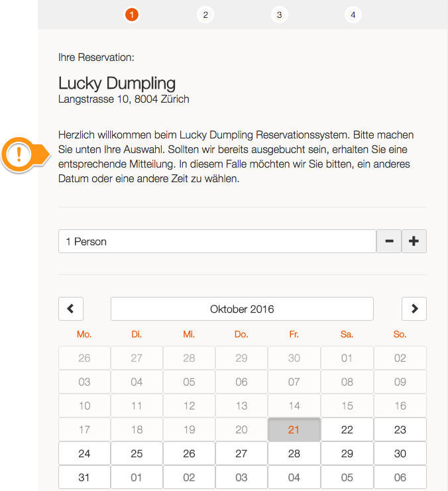Select step 1 in progress indicator
Viewport: 448px width, 491px height.
(132, 15)
